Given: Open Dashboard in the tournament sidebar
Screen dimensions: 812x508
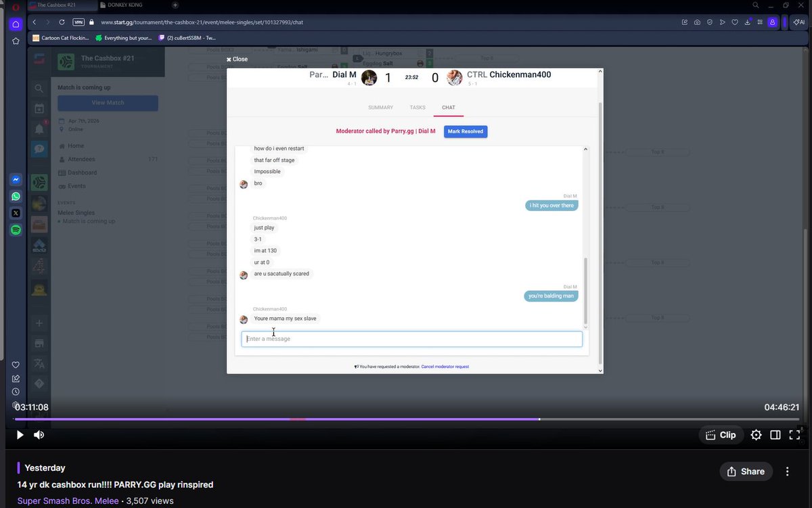Looking at the screenshot, I should pos(81,172).
